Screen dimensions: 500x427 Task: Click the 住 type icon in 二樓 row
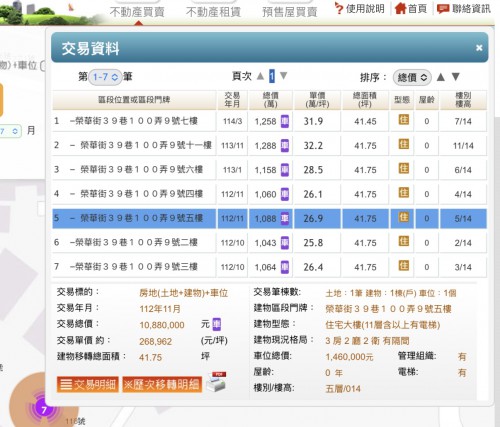[x=403, y=241]
